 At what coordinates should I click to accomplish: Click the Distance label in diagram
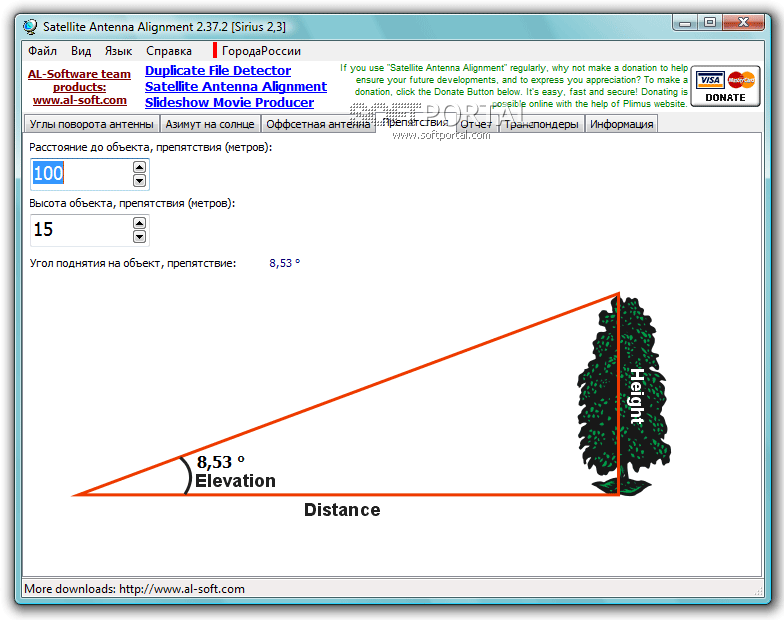pyautogui.click(x=342, y=510)
